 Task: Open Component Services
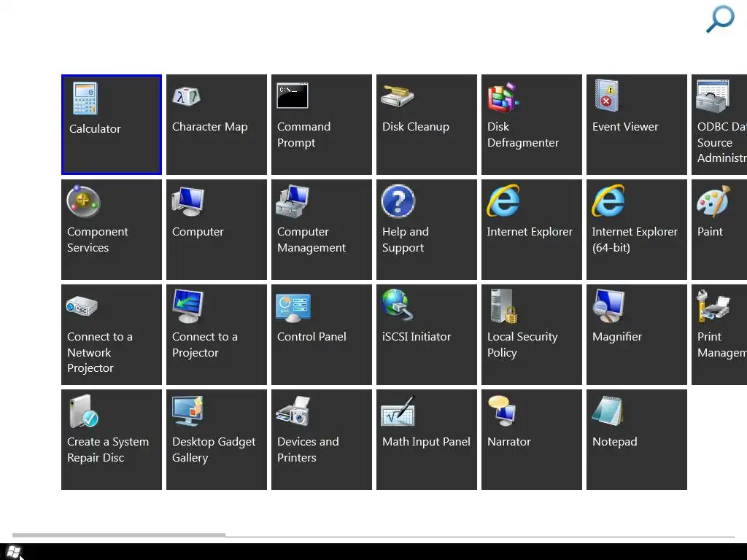click(x=112, y=230)
